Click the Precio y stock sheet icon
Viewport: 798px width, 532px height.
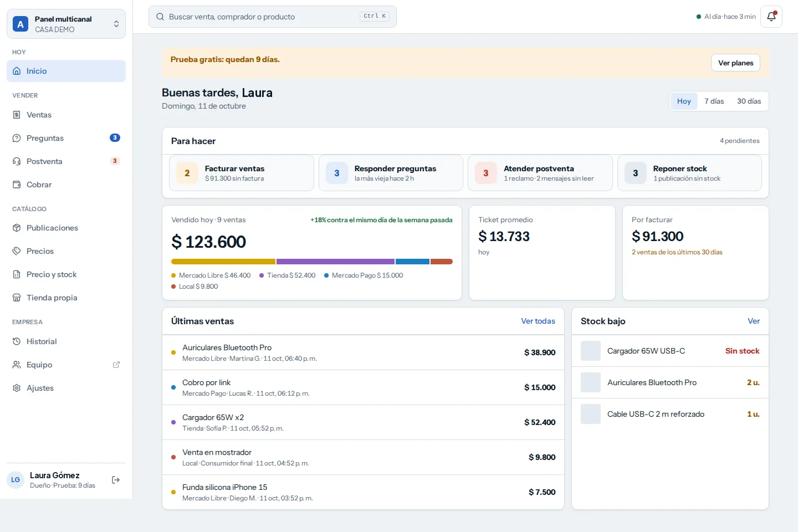pyautogui.click(x=17, y=274)
